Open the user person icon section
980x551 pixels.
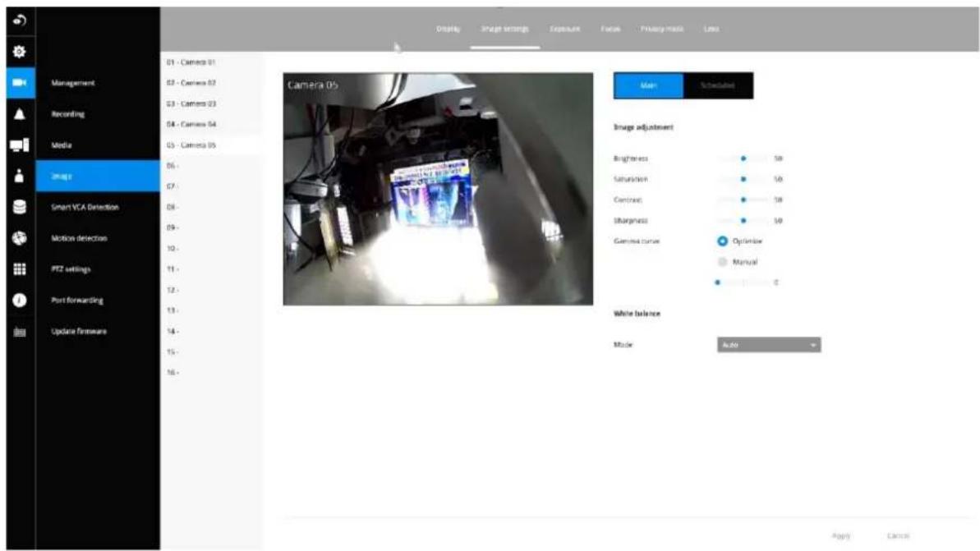pyautogui.click(x=20, y=176)
